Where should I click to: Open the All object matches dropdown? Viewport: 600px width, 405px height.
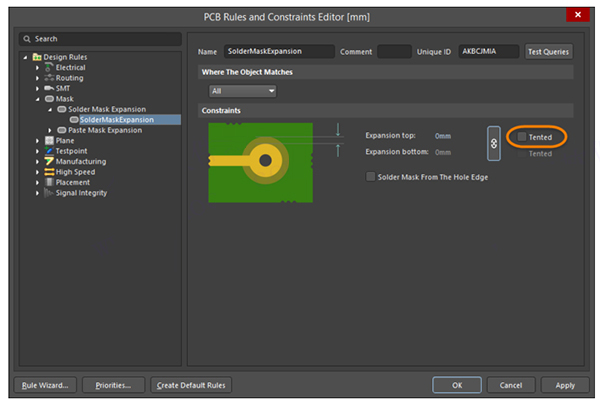point(243,91)
